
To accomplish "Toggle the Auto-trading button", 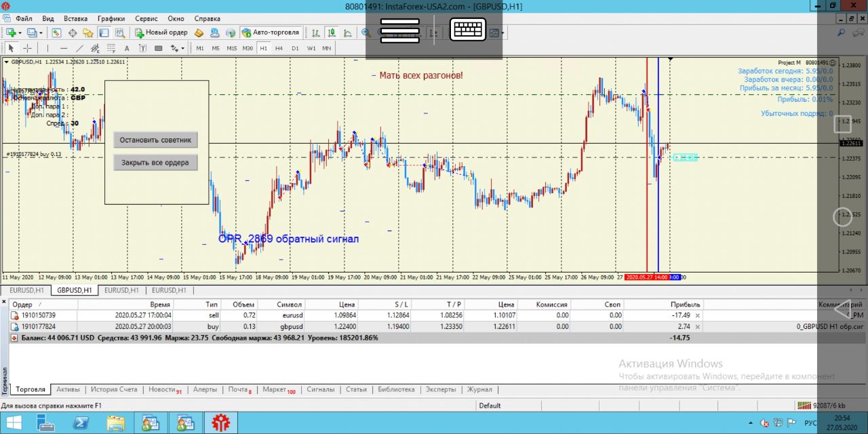I will (x=270, y=33).
